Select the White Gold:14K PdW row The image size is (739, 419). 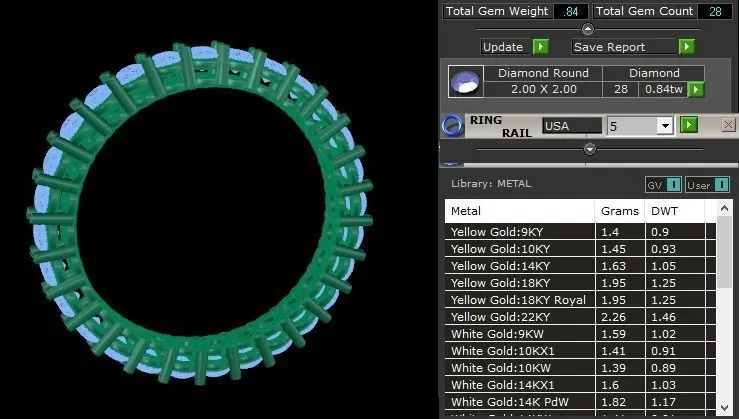[x=580, y=402]
